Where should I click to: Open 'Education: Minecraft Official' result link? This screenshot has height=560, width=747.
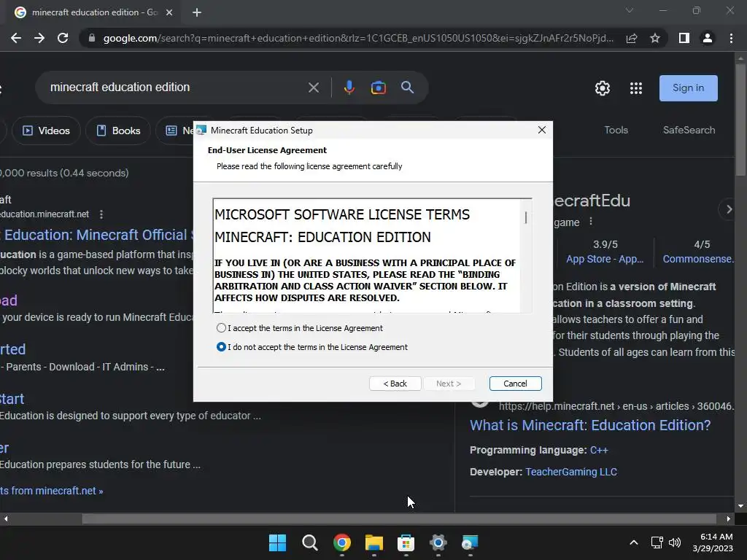pos(97,235)
